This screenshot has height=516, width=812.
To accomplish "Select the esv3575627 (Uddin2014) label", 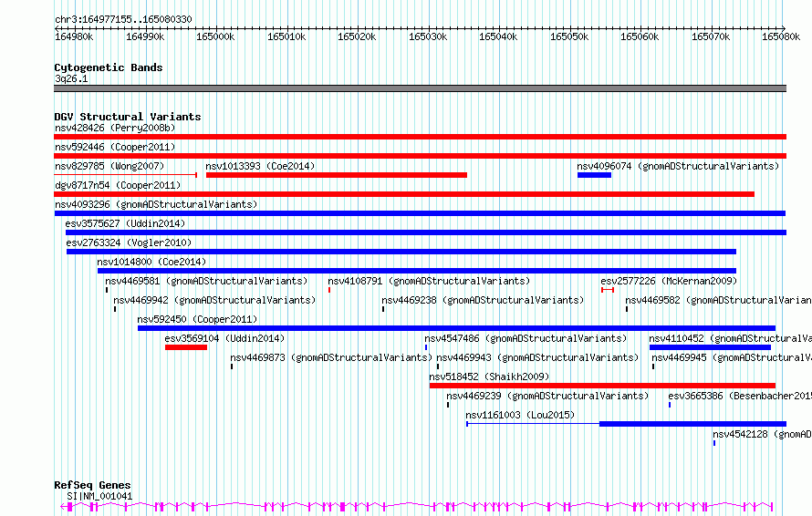I will coord(125,223).
